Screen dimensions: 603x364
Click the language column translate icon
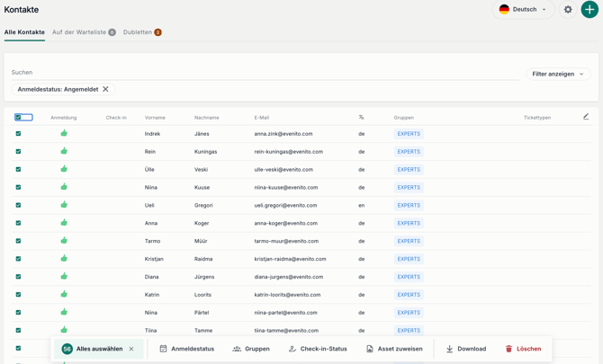(361, 117)
